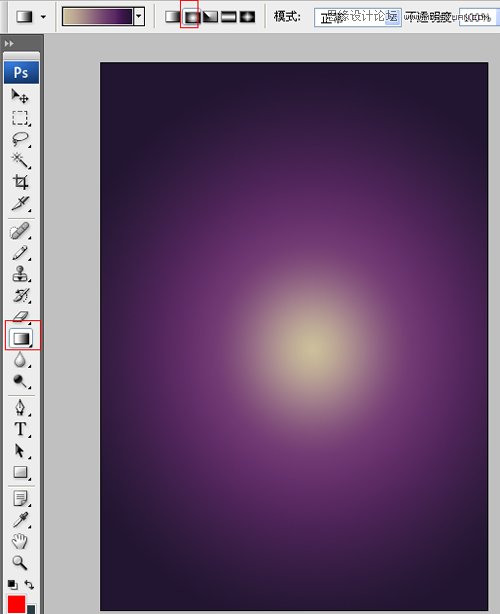This screenshot has height=614, width=500.
Task: Select the Crop tool
Action: [20, 182]
